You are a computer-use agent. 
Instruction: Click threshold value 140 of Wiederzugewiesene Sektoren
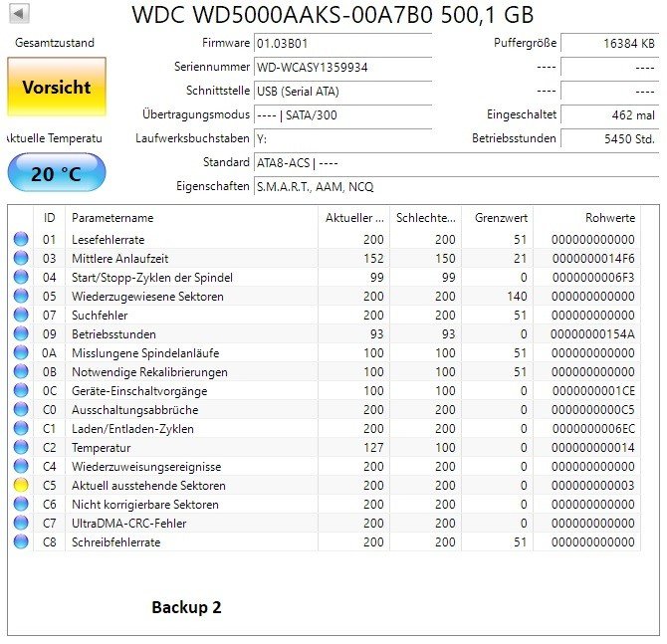pyautogui.click(x=517, y=296)
